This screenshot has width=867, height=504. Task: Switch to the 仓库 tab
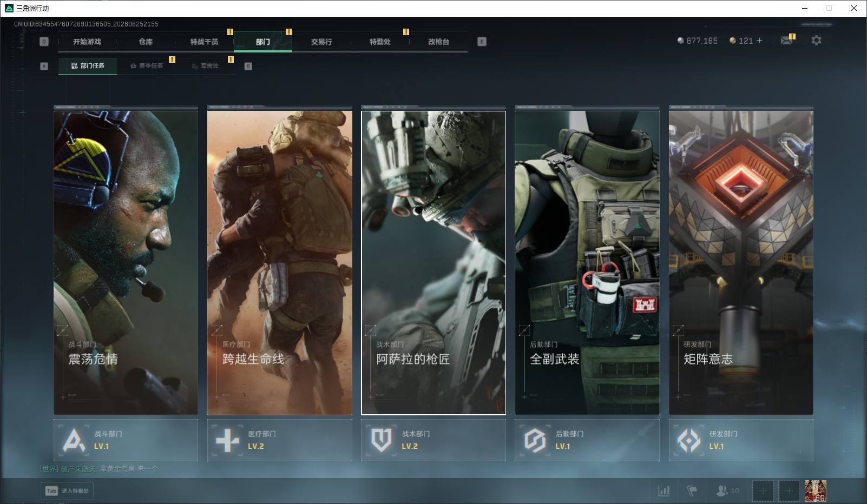(146, 42)
